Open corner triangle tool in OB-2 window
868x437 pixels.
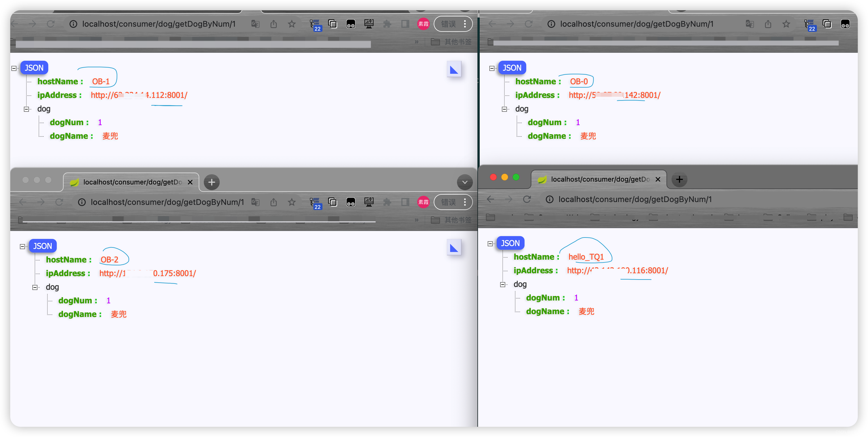click(454, 248)
